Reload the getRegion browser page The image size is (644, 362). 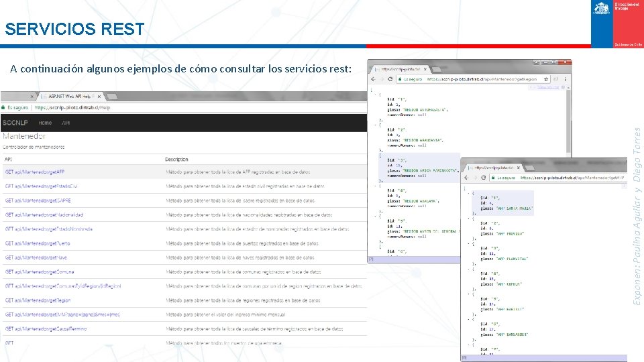[390, 79]
